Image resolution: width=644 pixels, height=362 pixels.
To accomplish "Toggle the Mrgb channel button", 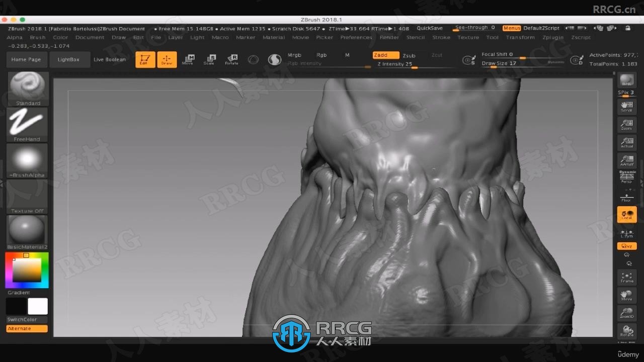I will 294,55.
